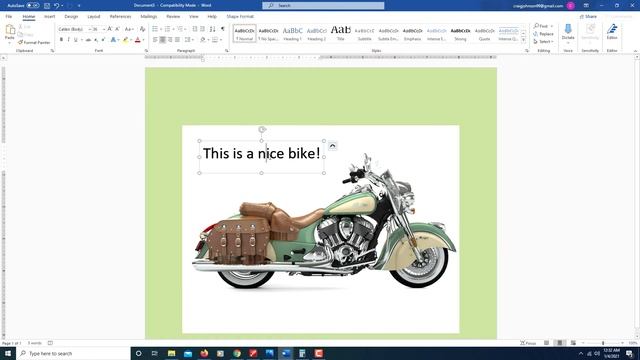Open the Text Effects A icon
The image size is (640, 360).
(113, 40)
